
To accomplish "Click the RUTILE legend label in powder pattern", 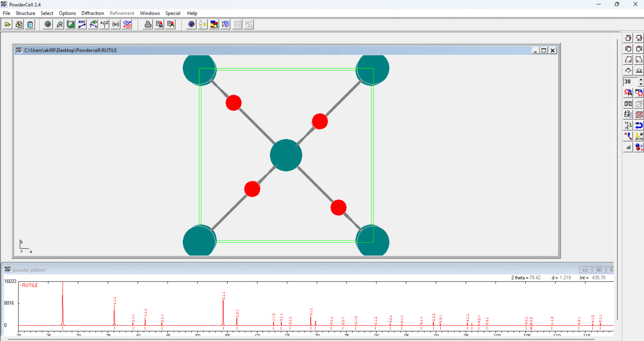I will click(x=29, y=285).
